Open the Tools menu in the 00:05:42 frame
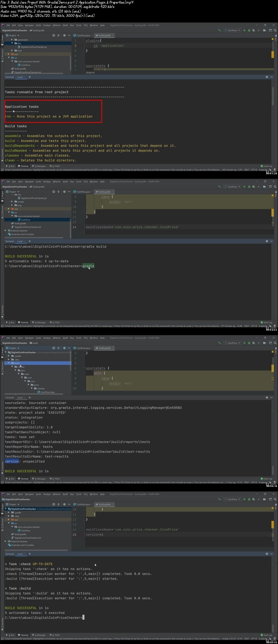278x644 pixels. tap(79, 494)
